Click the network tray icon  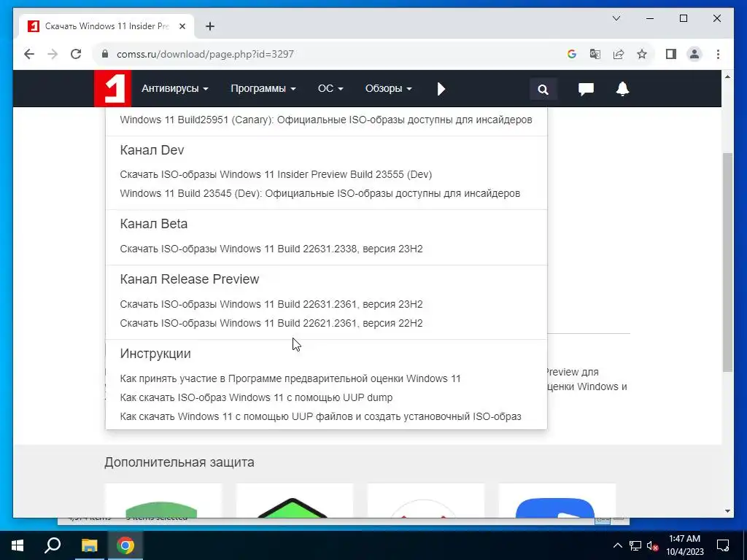635,545
